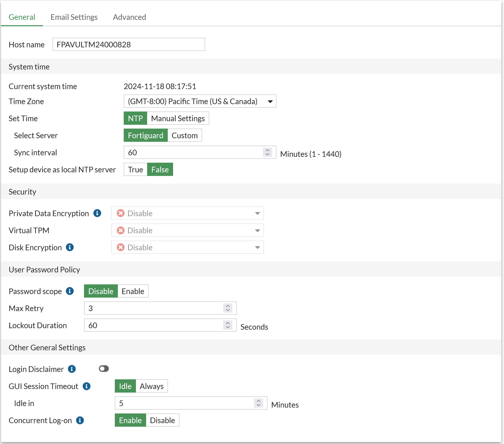
Task: Select Custom NTP server option
Action: point(185,135)
